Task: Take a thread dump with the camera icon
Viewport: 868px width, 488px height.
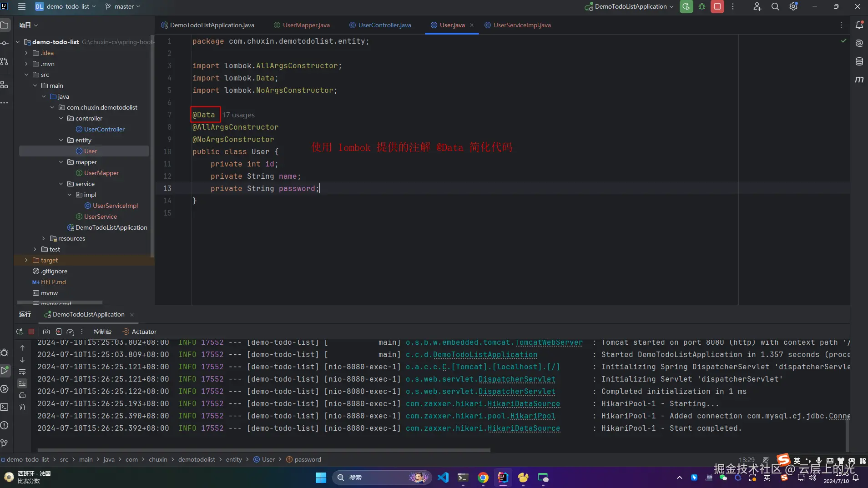Action: pos(46,332)
